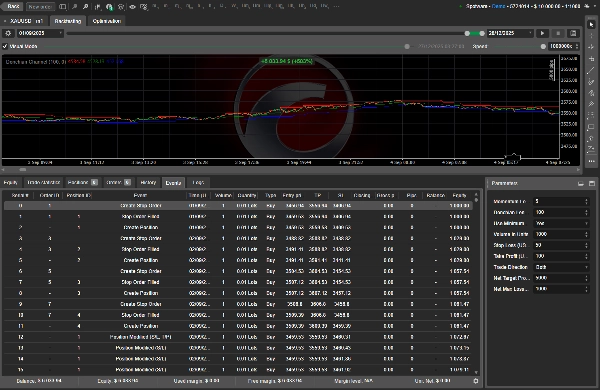The height and width of the screenshot is (390, 600).
Task: Open the Equity tab
Action: click(x=11, y=183)
